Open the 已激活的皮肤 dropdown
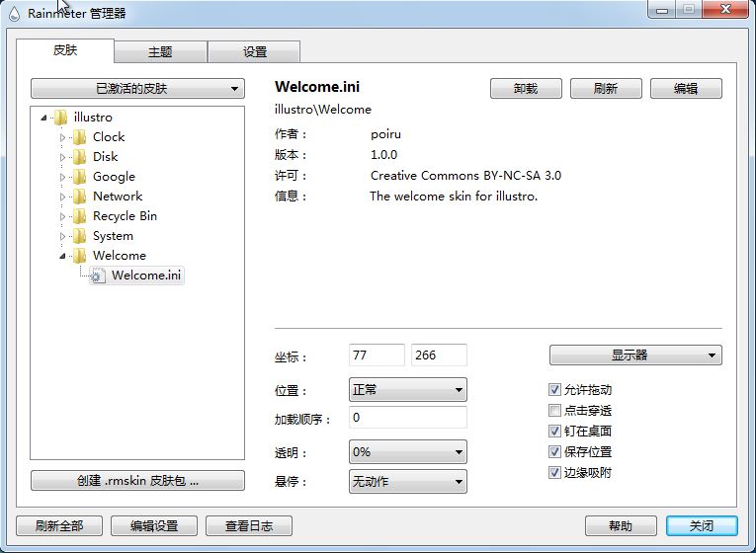Viewport: 756px width, 553px height. tap(137, 89)
